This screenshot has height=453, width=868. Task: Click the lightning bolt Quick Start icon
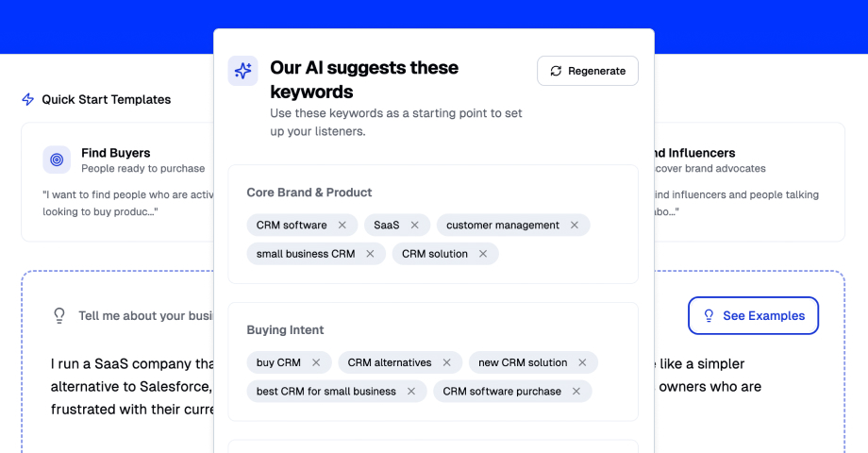click(28, 99)
